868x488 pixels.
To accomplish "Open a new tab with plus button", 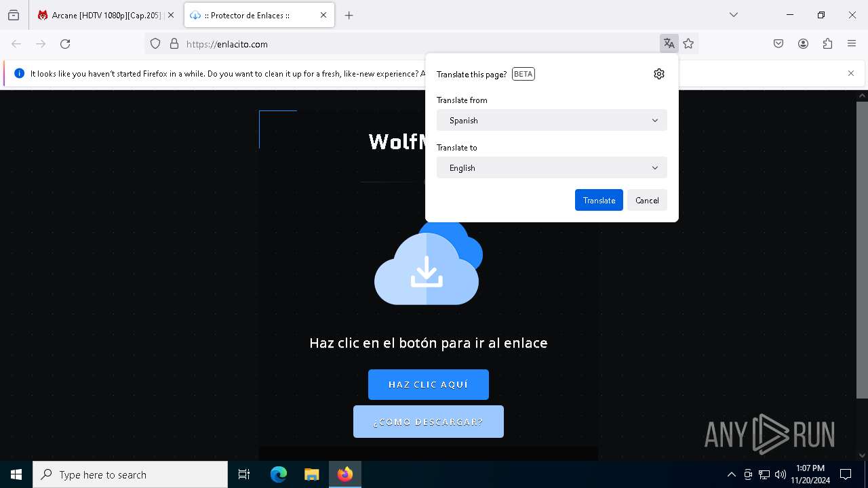I will click(x=349, y=15).
